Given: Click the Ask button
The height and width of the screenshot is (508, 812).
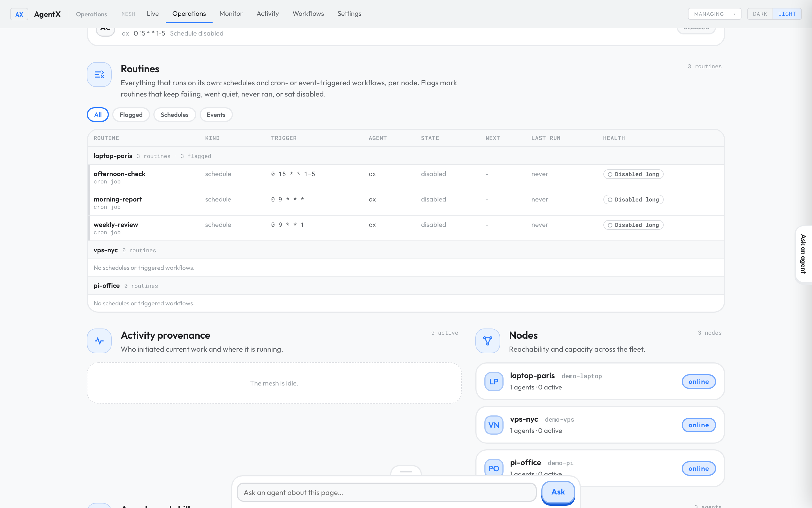Looking at the screenshot, I should pos(558,492).
